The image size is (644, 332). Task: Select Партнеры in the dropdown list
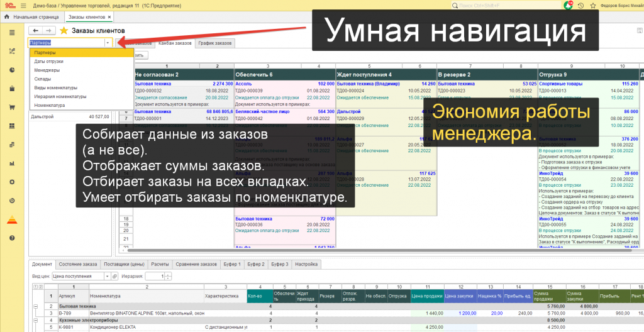click(82, 53)
